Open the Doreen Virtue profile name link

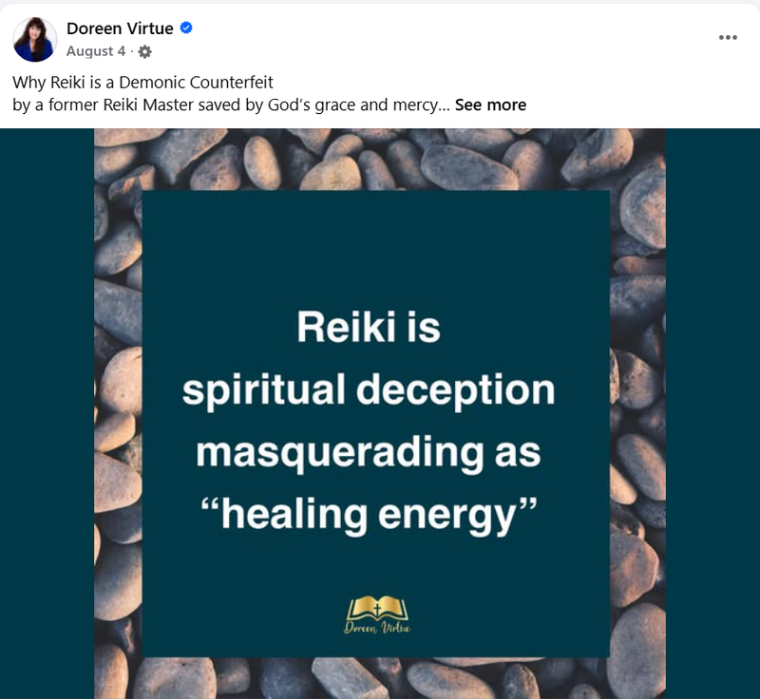click(120, 28)
